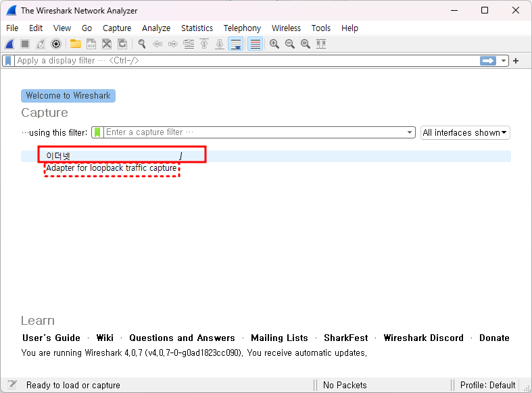This screenshot has width=532, height=393.
Task: Open capture filter green bookmark icon
Action: (97, 132)
